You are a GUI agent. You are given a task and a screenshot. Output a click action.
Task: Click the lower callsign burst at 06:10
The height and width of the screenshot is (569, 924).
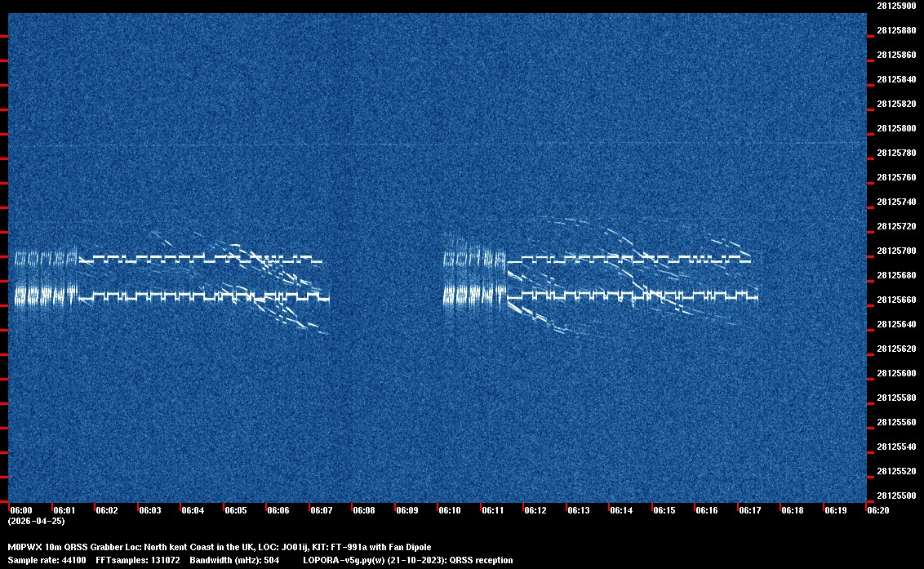click(x=474, y=294)
